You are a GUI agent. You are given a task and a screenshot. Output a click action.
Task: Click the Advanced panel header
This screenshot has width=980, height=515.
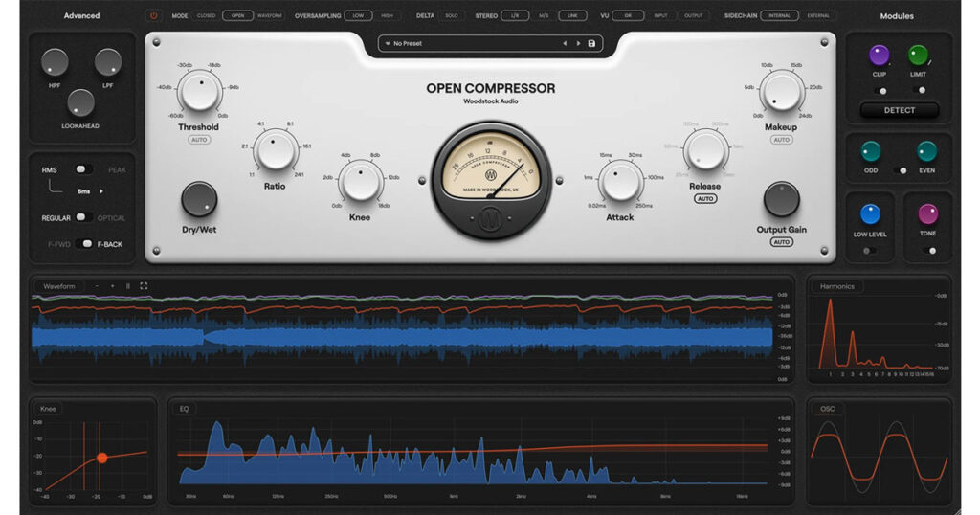pyautogui.click(x=81, y=15)
